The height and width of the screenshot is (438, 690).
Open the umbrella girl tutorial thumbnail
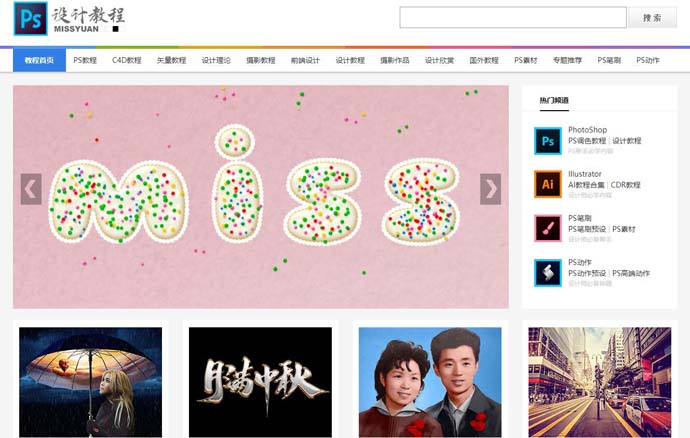coord(91,381)
